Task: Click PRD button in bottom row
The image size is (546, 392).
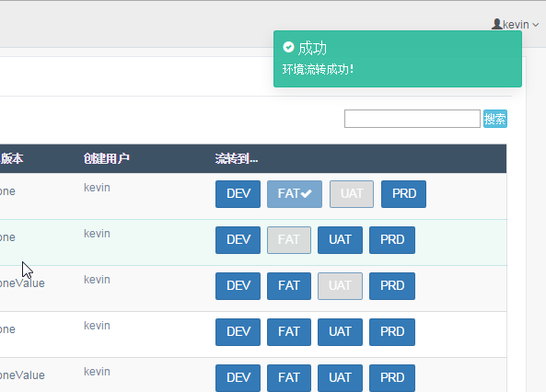Action: (392, 377)
